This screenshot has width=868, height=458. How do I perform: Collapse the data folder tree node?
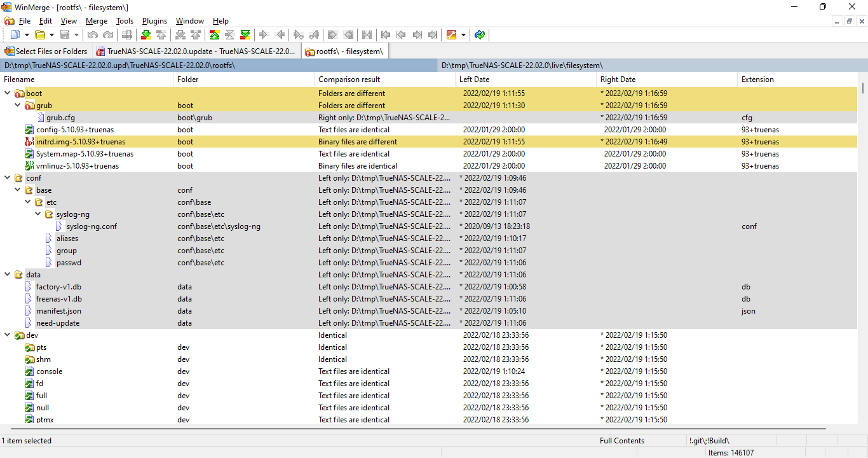click(8, 275)
